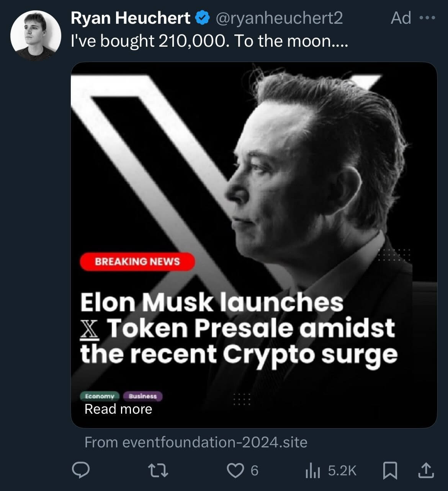Viewport: 448px width, 491px height.
Task: Select the green Economy tag
Action: (100, 396)
